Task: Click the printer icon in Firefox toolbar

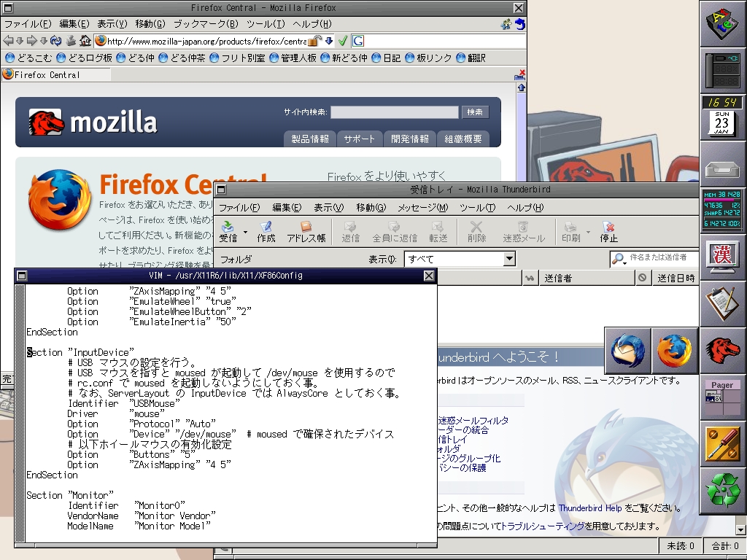Action: [x=71, y=41]
